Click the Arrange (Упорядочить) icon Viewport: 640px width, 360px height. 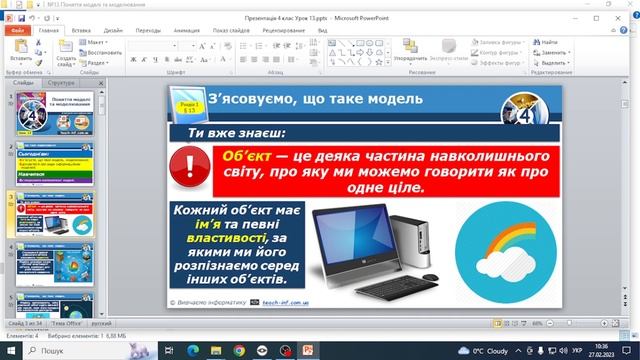click(409, 46)
